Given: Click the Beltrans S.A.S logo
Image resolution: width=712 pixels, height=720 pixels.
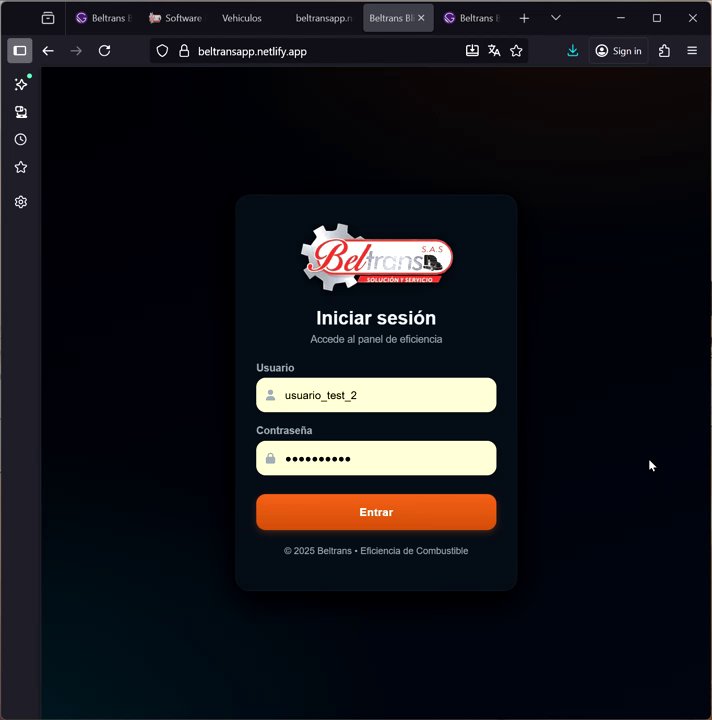Looking at the screenshot, I should [x=376, y=257].
